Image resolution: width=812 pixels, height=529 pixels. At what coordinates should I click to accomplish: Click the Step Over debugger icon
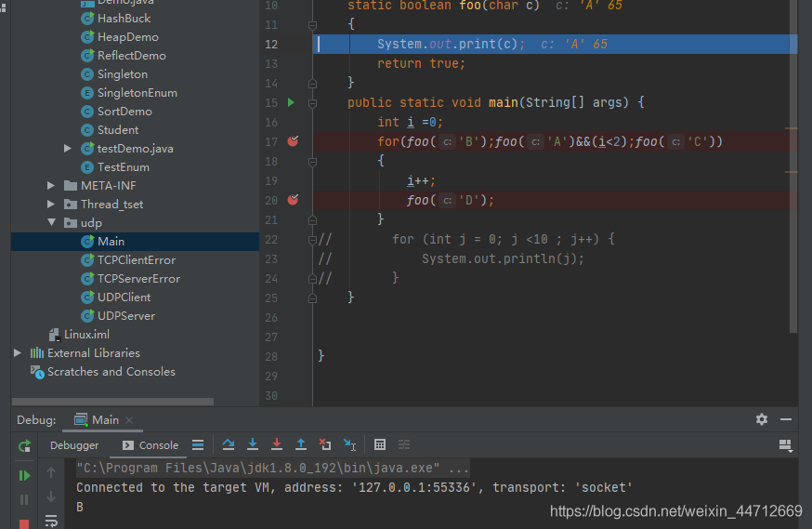tap(229, 445)
